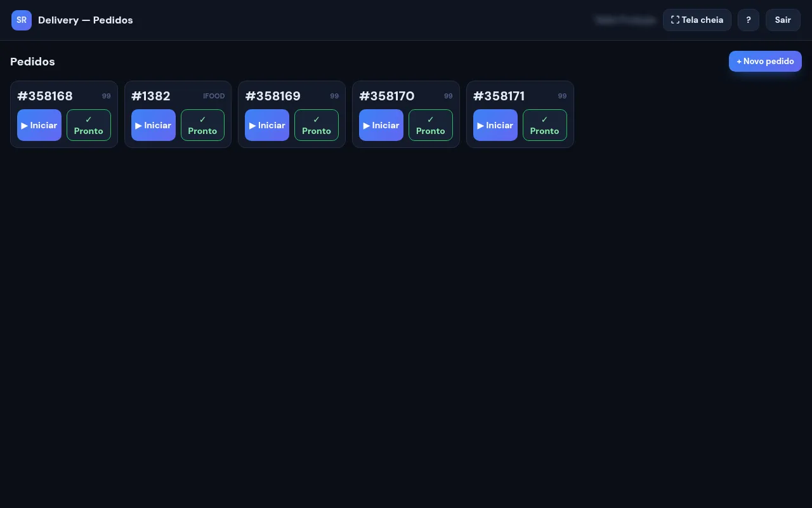Start iFood order #1382 with Iniciar

[x=154, y=125]
